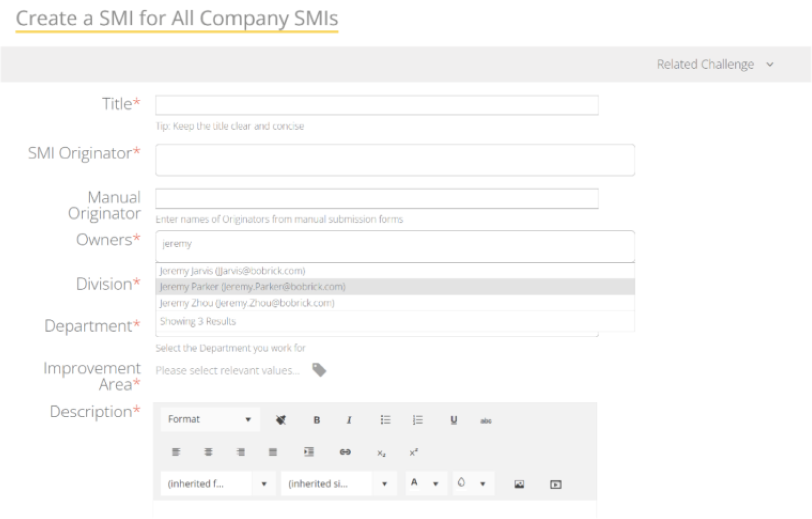Viewport: 812px width, 519px height.
Task: Open the Format dropdown
Action: 210,419
